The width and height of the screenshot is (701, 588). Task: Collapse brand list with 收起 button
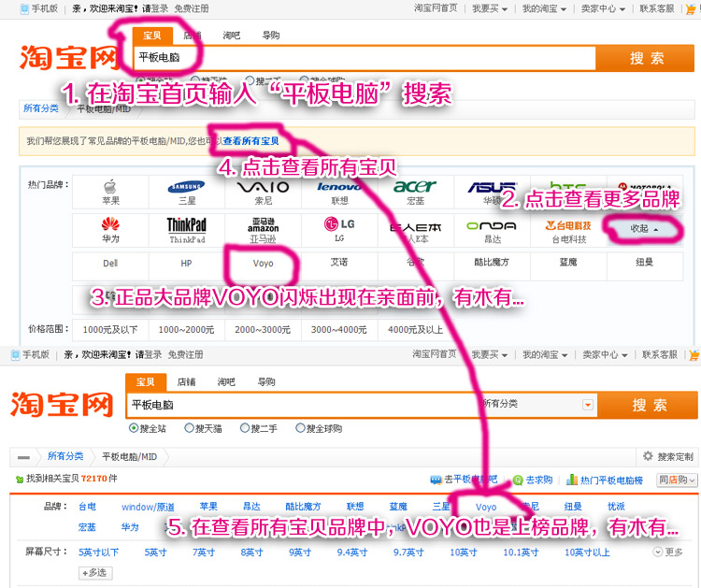point(644,228)
